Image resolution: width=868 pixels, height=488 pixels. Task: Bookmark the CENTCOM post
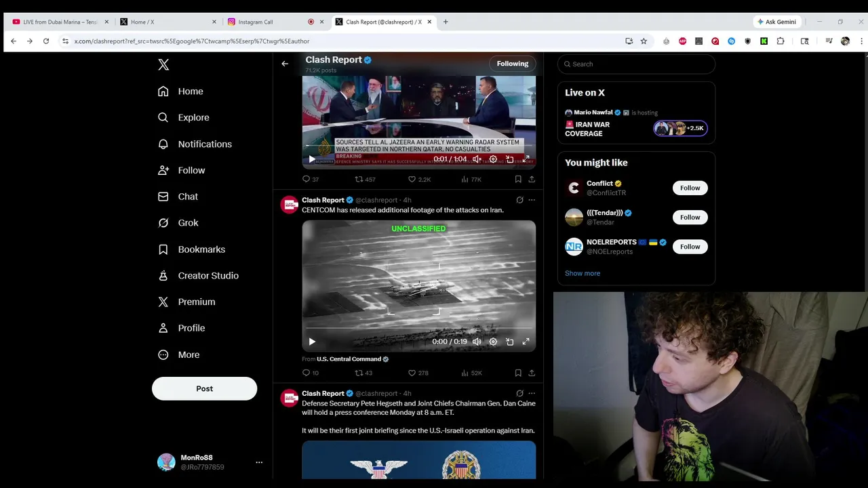click(x=518, y=373)
